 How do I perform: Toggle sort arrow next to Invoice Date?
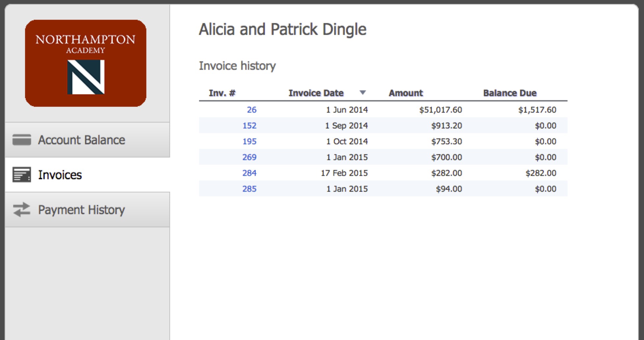(363, 93)
